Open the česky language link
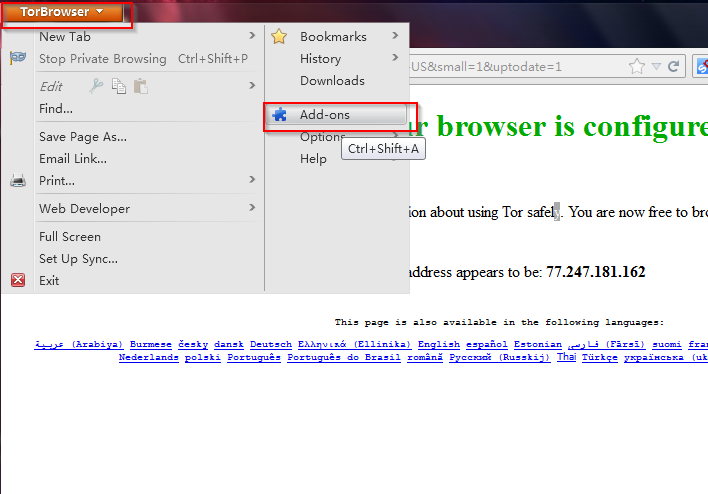Image resolution: width=708 pixels, height=494 pixels. (193, 344)
